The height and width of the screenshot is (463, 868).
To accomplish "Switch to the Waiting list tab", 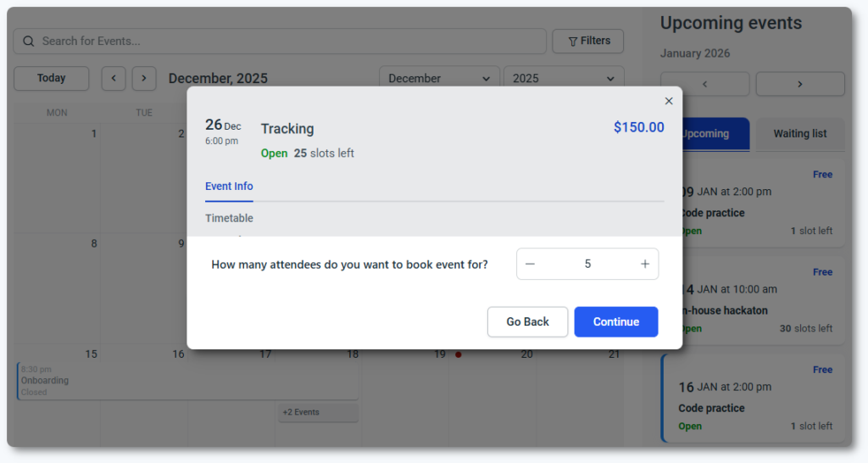I will [x=799, y=134].
